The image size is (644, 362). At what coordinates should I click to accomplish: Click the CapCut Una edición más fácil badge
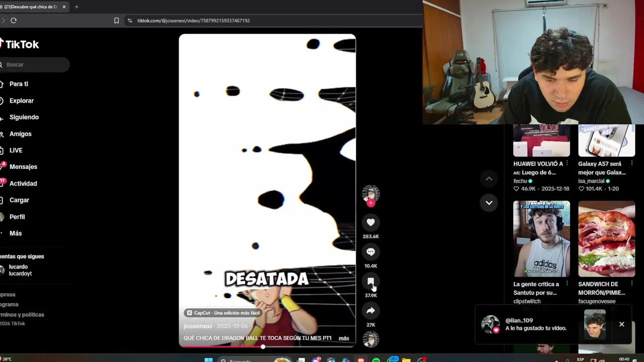(223, 313)
